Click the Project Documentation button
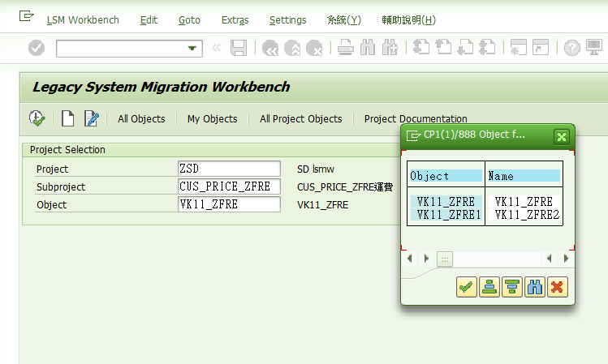This screenshot has width=608, height=364. click(x=416, y=119)
